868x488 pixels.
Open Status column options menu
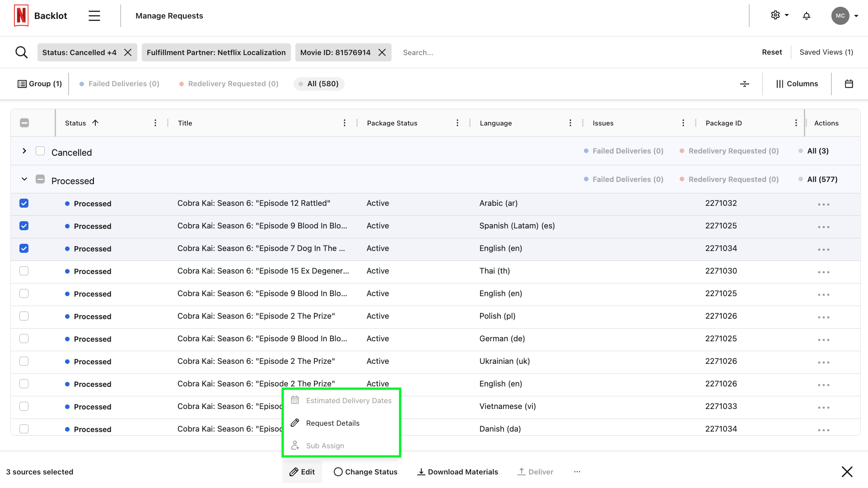(155, 123)
